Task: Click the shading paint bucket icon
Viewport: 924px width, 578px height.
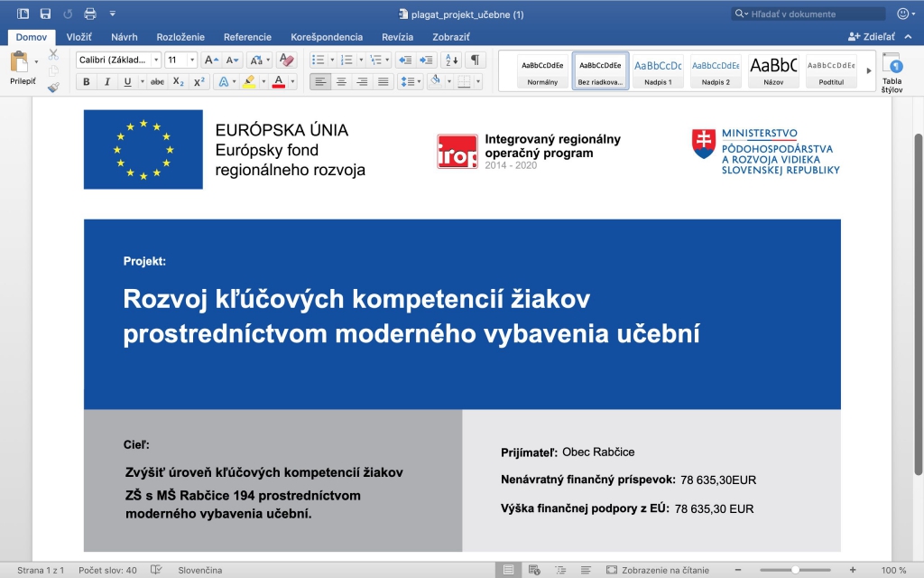Action: coord(436,81)
